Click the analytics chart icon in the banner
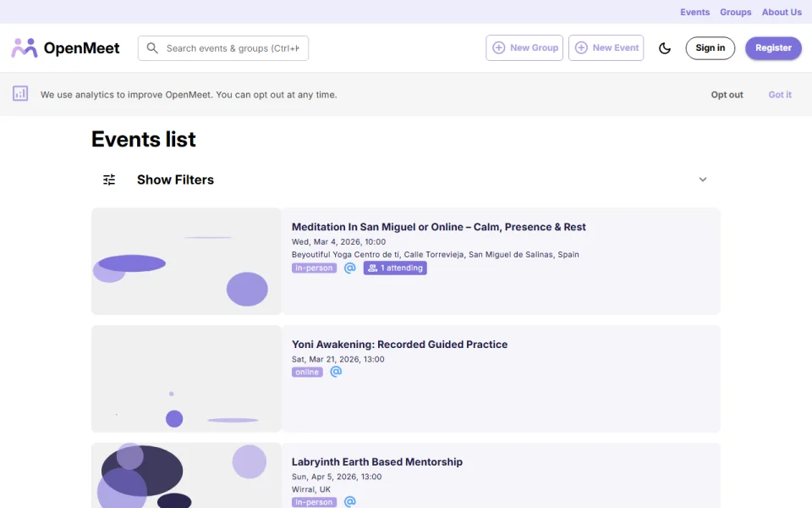The image size is (812, 508). pos(20,94)
